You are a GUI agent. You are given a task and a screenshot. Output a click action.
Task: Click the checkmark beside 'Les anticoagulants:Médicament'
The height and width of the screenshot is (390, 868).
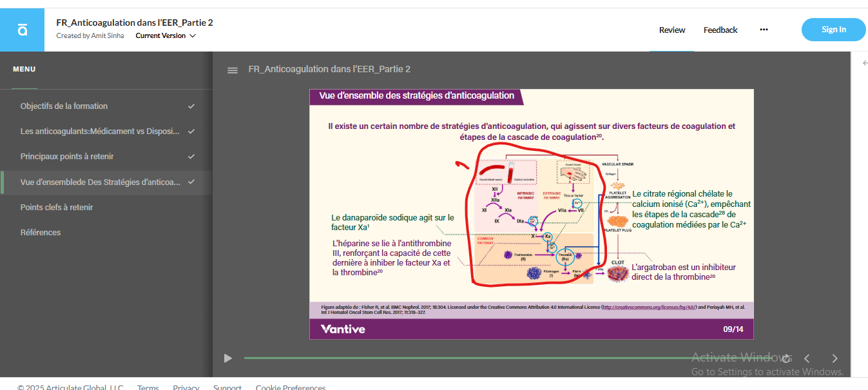pos(191,132)
